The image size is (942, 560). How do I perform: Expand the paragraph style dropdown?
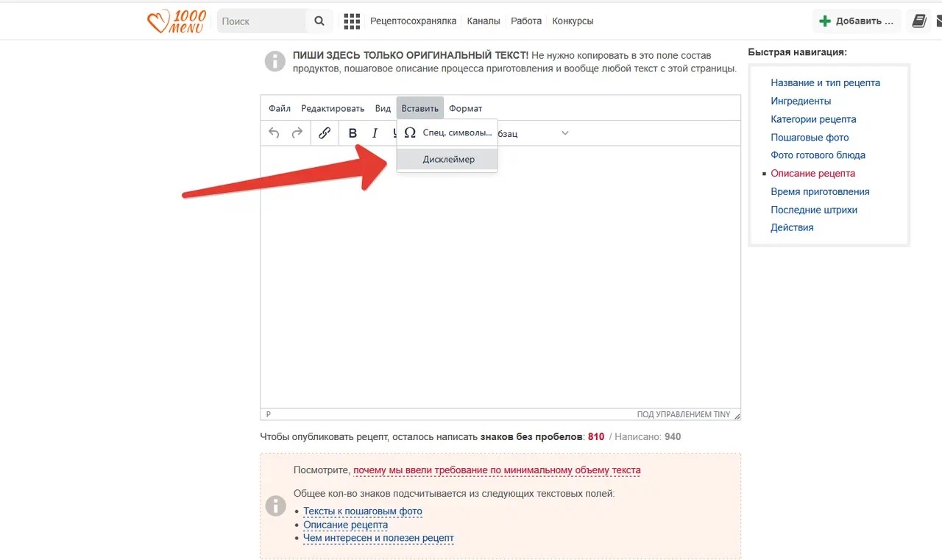pyautogui.click(x=564, y=133)
